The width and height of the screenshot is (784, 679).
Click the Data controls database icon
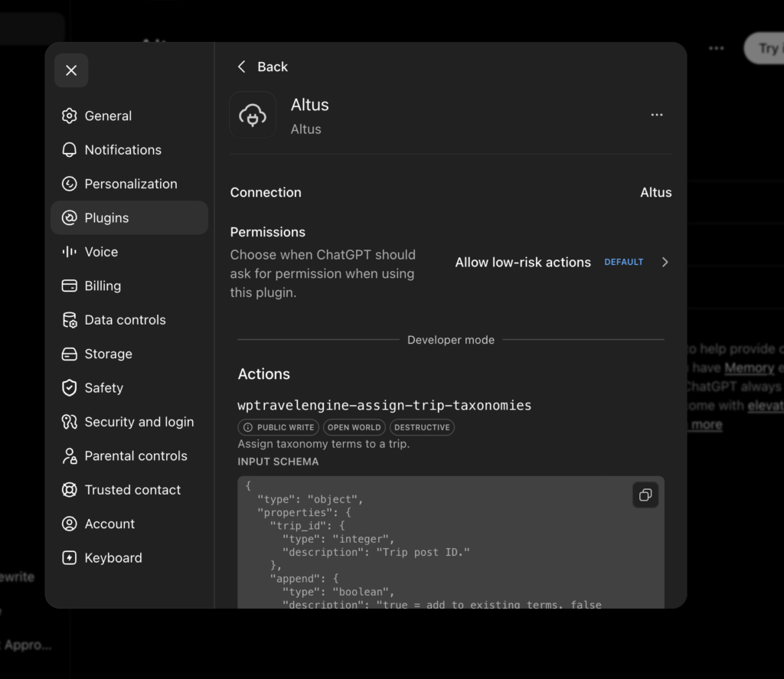(x=69, y=319)
